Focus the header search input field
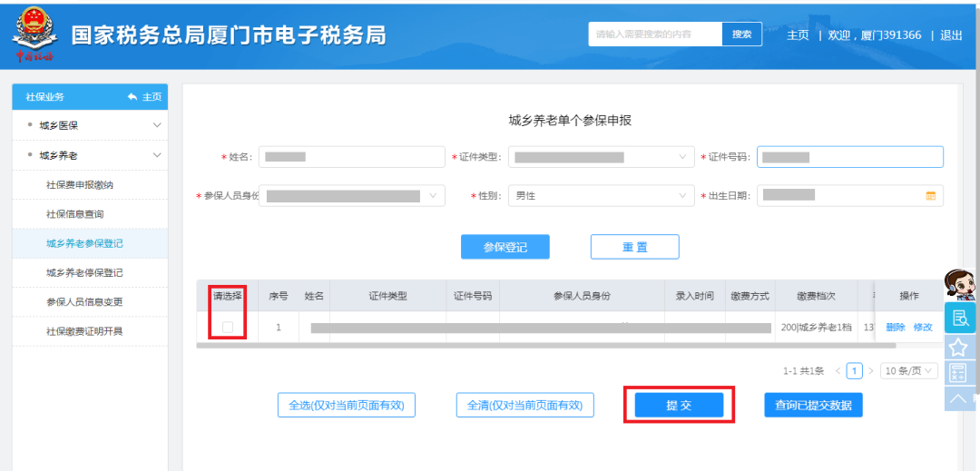This screenshot has height=471, width=980. (656, 34)
